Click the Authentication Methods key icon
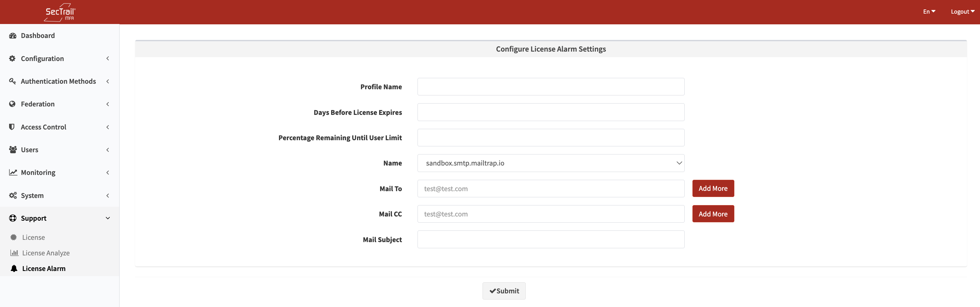980x307 pixels. click(x=13, y=81)
